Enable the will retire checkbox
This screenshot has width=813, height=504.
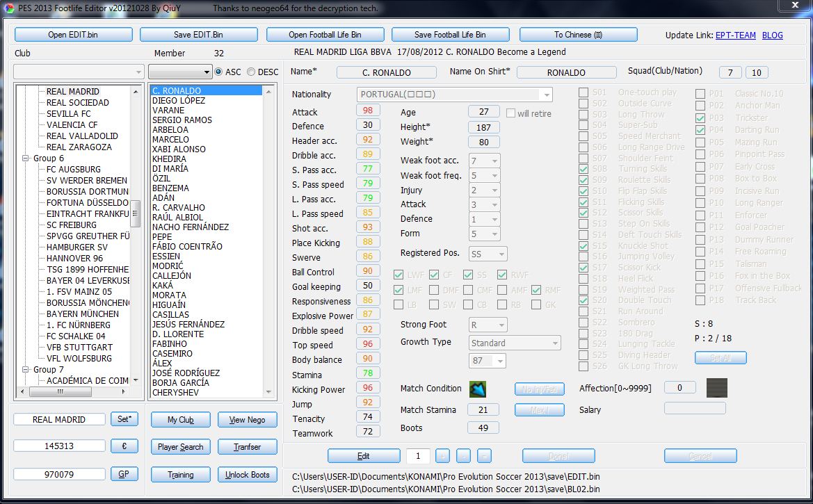point(513,112)
